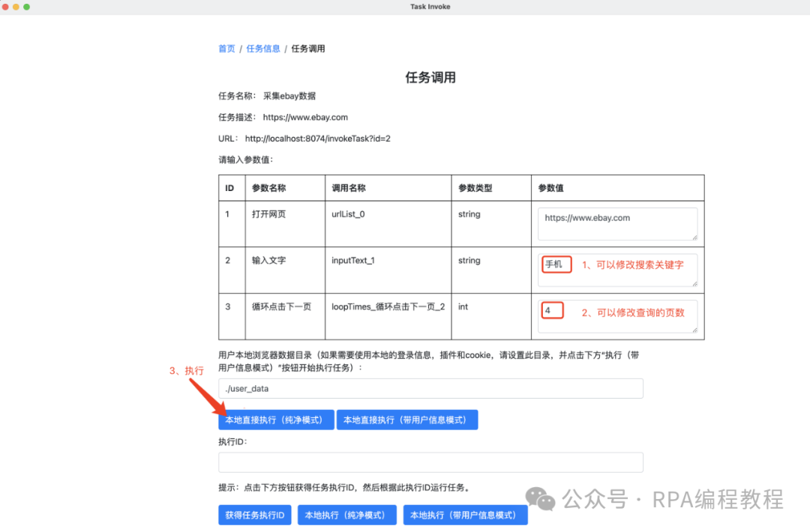
Task: Click the 参数名称 column header
Action: point(285,188)
